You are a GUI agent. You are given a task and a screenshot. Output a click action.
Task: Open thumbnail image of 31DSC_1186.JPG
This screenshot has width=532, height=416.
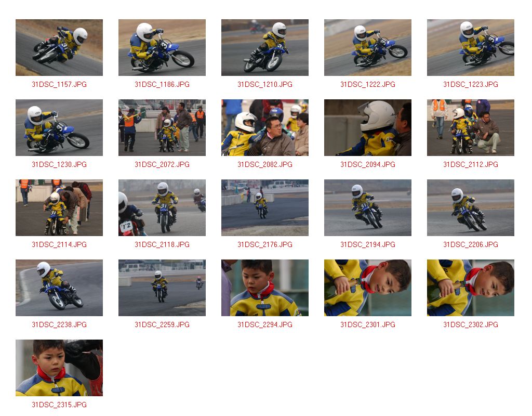click(162, 47)
